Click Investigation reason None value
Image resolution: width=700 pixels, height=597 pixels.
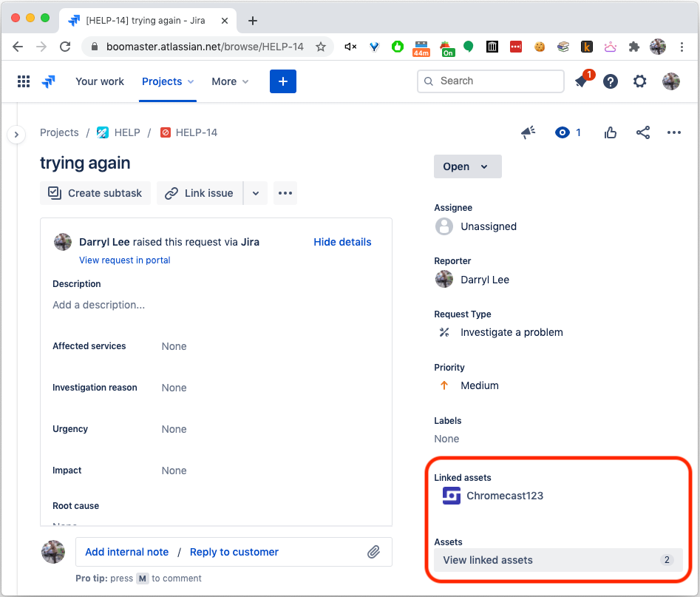[x=174, y=388]
